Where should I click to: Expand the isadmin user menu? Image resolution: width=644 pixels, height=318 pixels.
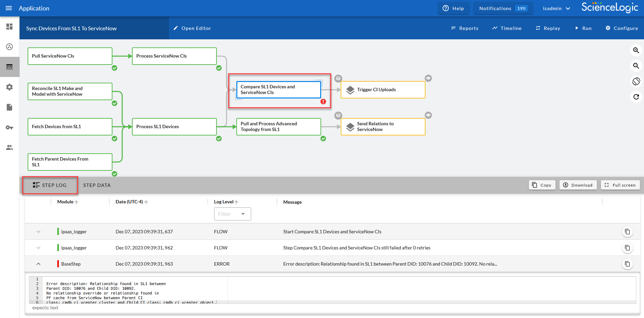point(556,8)
